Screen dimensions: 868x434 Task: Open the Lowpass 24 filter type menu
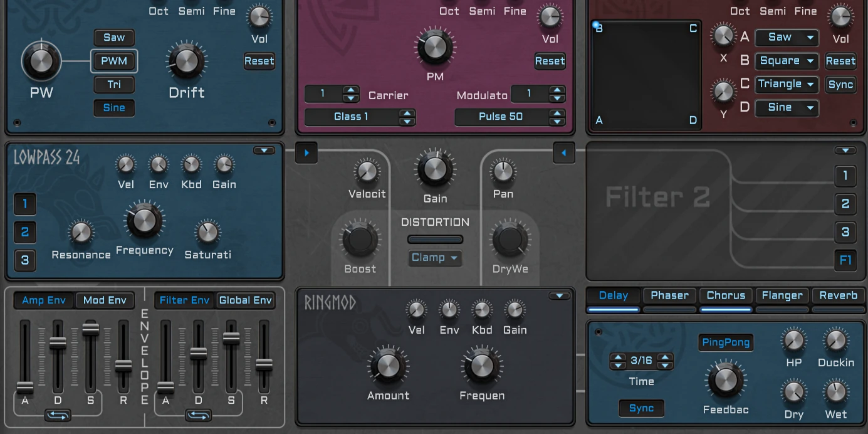(x=264, y=151)
